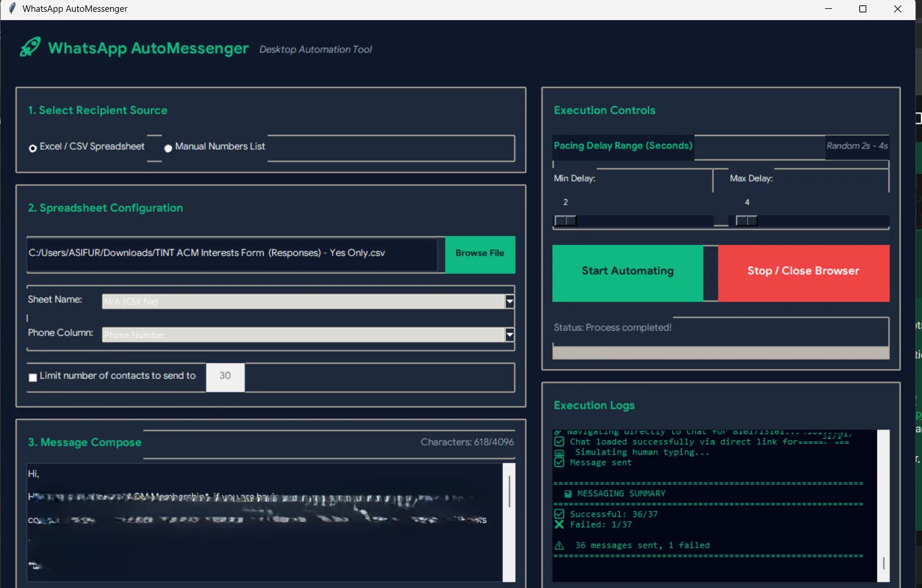Click the checkmark icon beside Message sent
922x588 pixels.
coord(559,463)
